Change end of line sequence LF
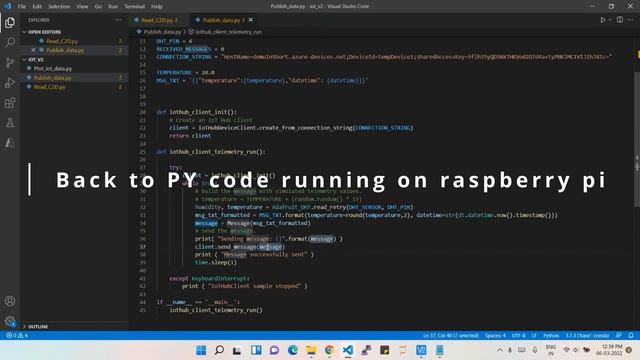 tap(534, 336)
